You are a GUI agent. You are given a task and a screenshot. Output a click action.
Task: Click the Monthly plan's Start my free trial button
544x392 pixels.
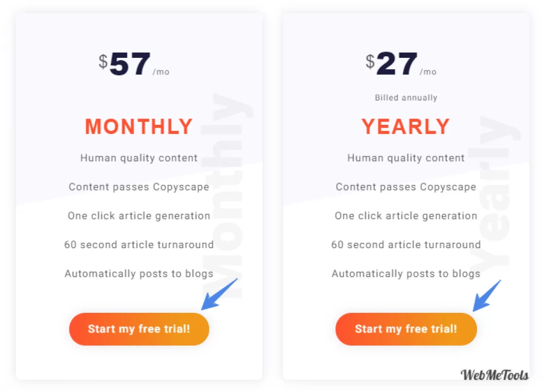(139, 329)
